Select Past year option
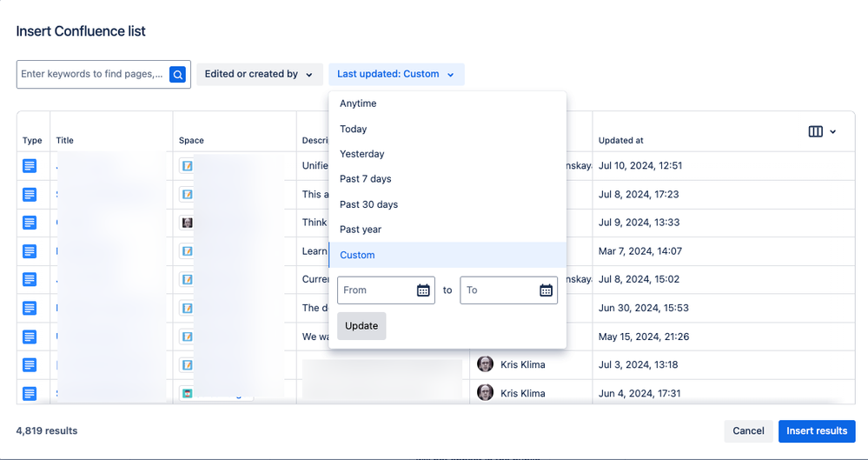Image resolution: width=868 pixels, height=460 pixels. (x=447, y=230)
